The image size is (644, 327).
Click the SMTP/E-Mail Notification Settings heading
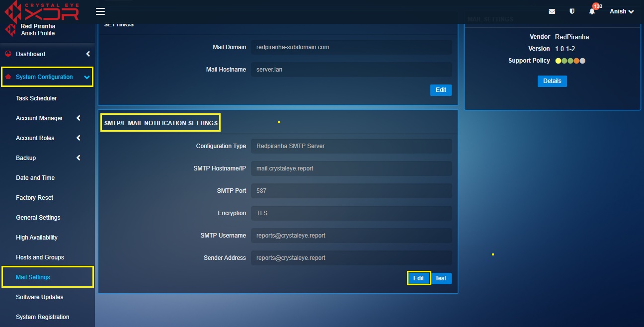tap(161, 123)
